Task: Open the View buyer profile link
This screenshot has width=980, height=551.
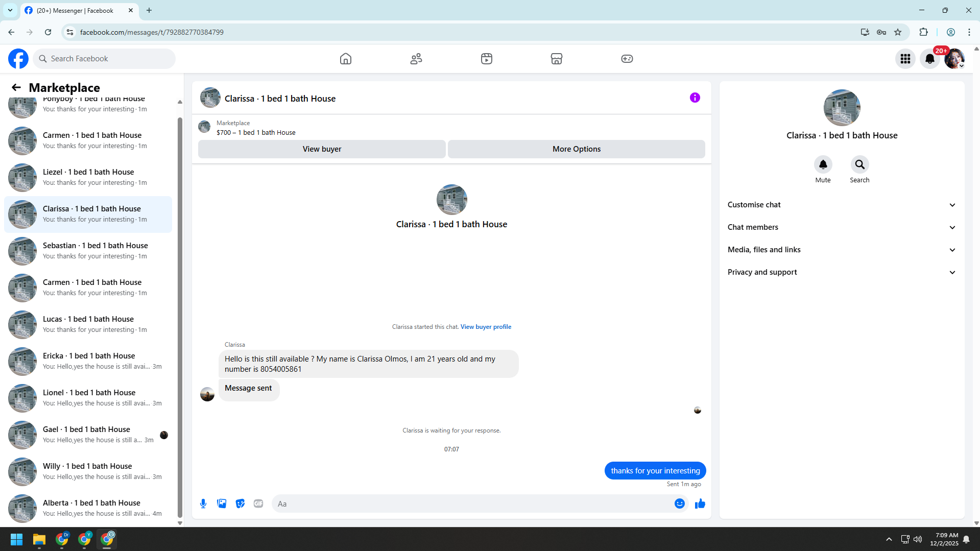Action: point(486,327)
